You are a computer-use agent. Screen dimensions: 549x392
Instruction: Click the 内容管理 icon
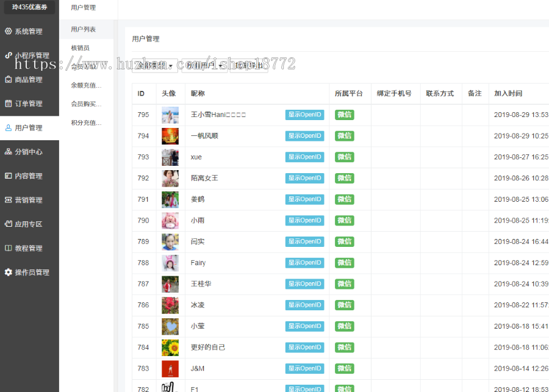click(8, 176)
